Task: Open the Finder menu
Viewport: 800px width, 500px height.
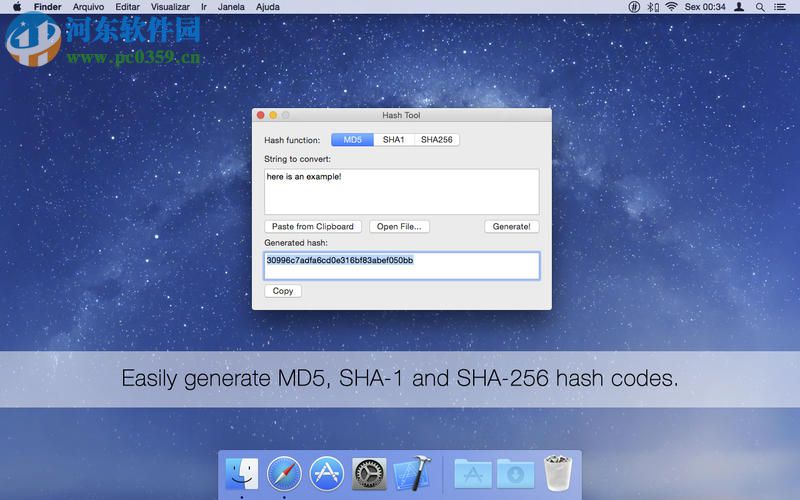Action: tap(47, 7)
